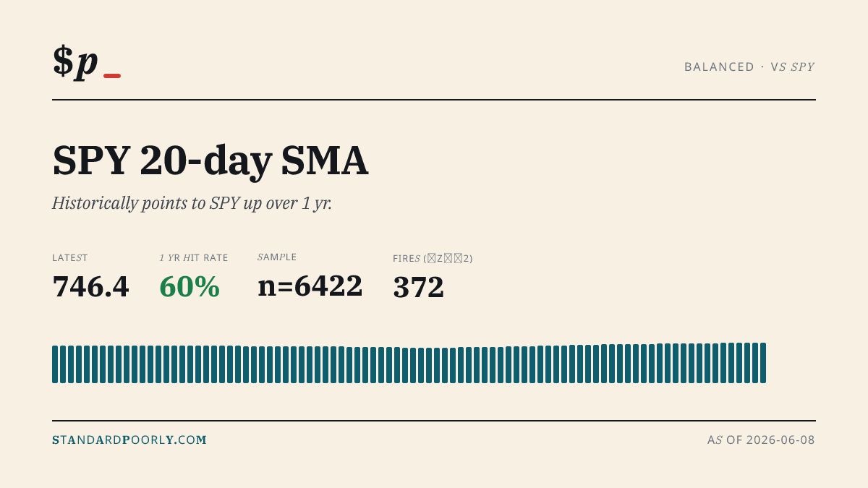The width and height of the screenshot is (868, 488).
Task: Click the SPY 20-day SMA title
Action: point(210,160)
